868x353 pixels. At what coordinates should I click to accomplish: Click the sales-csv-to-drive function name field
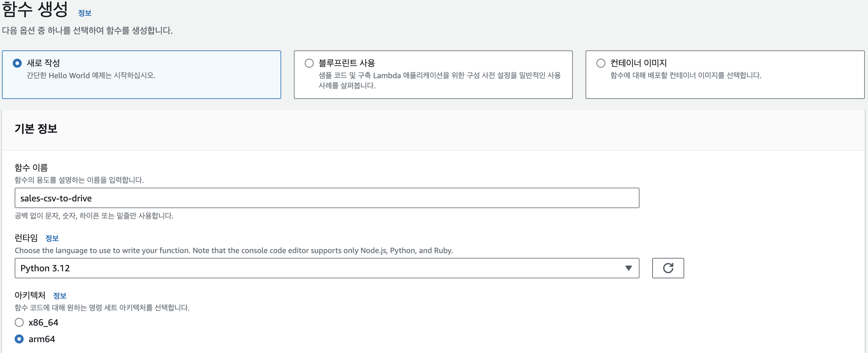pos(327,198)
